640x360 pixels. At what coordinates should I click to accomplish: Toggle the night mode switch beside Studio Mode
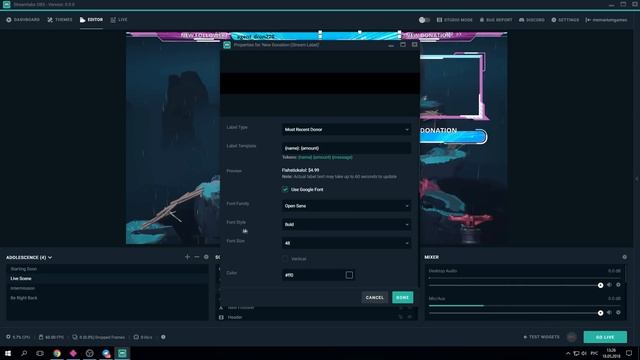pos(424,20)
